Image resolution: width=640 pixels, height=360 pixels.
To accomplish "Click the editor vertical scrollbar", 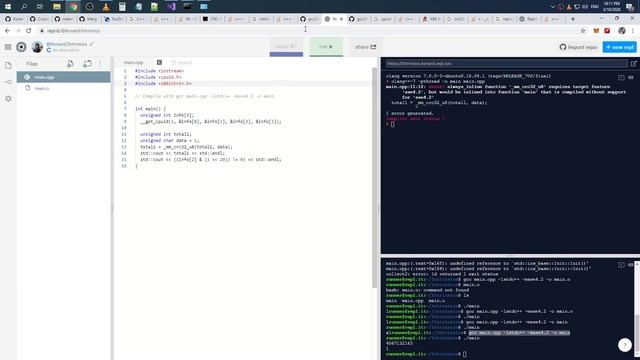I will (x=374, y=178).
